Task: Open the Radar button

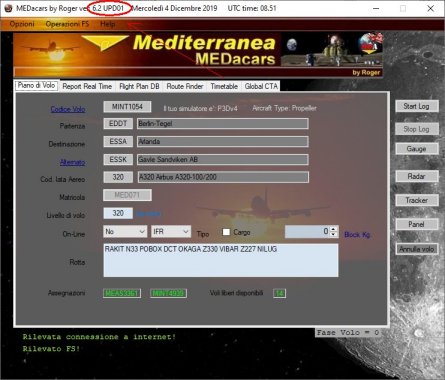Action: click(x=416, y=176)
